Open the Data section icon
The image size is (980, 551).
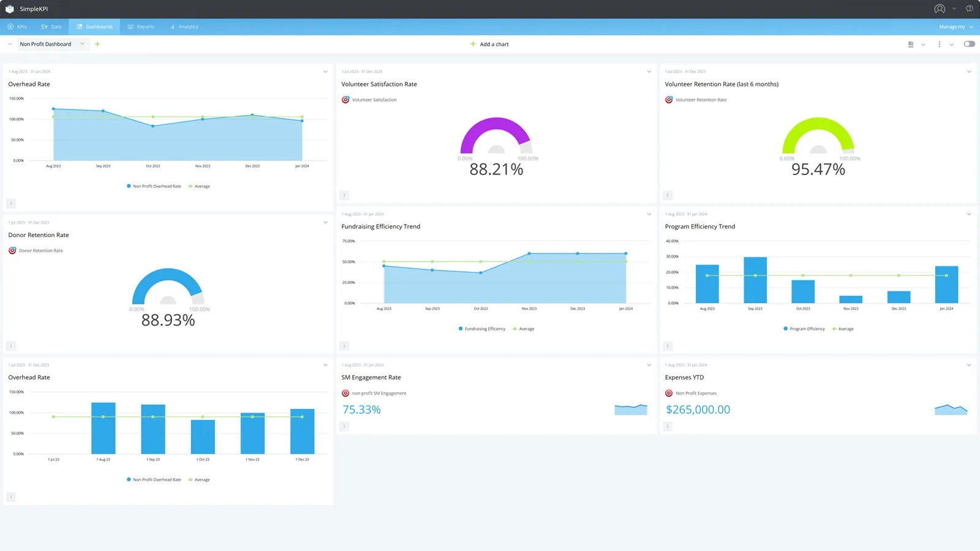click(x=43, y=26)
